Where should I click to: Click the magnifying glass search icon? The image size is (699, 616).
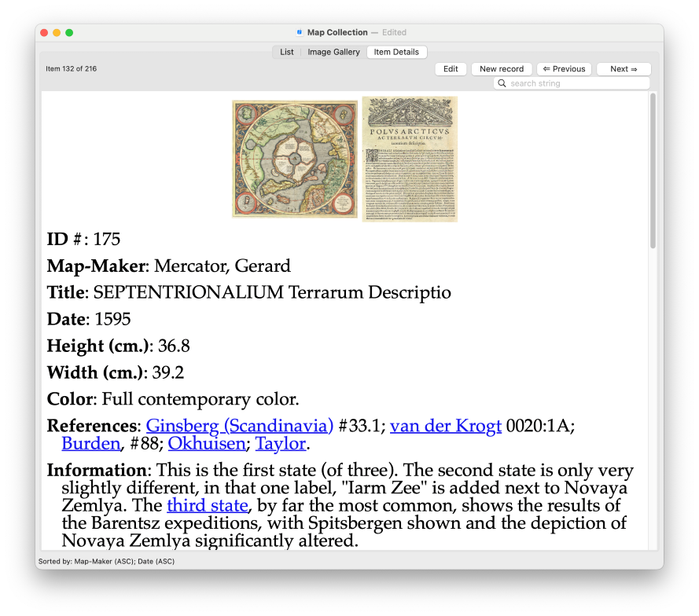[x=502, y=83]
